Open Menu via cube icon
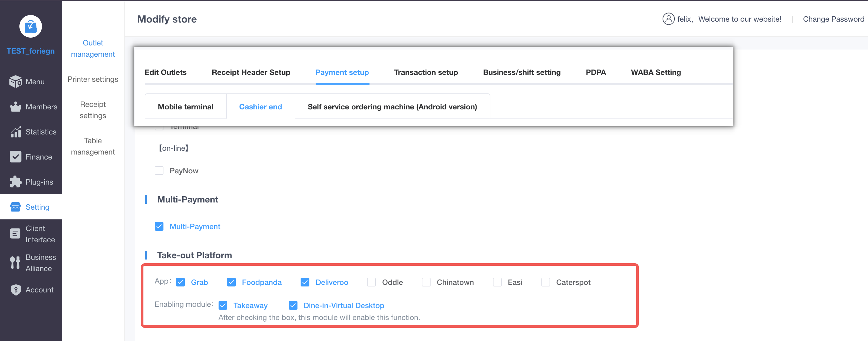868x341 pixels. pos(16,81)
